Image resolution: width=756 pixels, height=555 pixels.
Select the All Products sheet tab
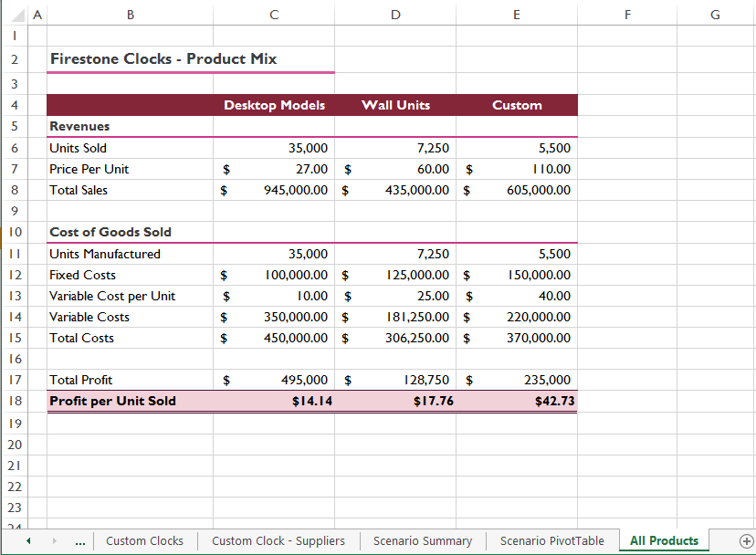(664, 541)
